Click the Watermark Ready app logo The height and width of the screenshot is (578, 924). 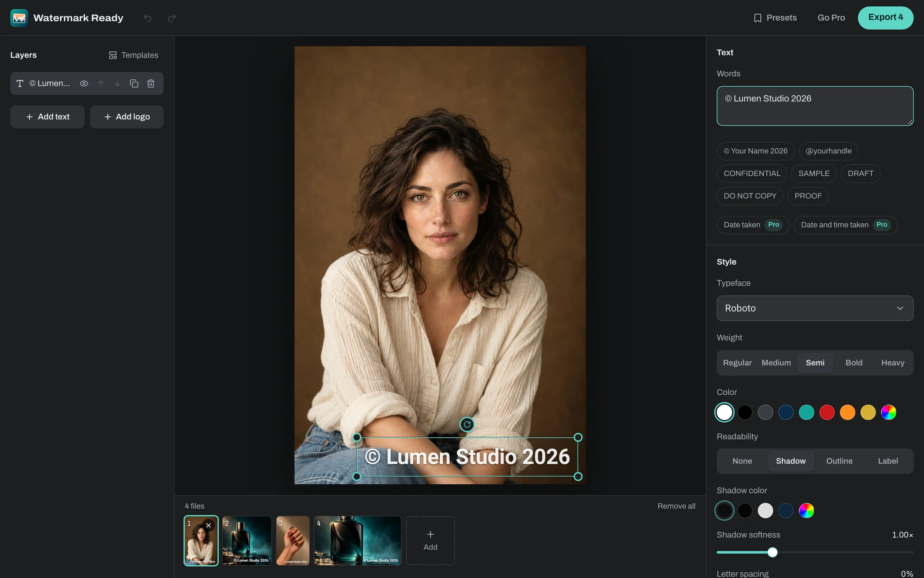tap(19, 18)
